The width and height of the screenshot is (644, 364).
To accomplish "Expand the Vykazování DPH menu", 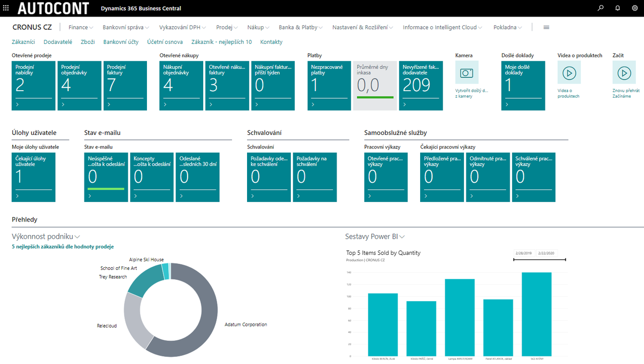I will (x=183, y=27).
